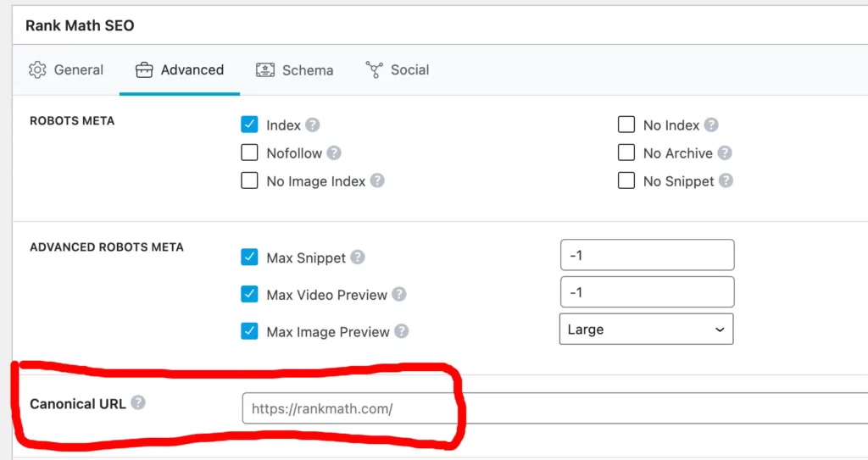Open help tooltip next to Canonical URL
868x460 pixels.
(x=138, y=402)
